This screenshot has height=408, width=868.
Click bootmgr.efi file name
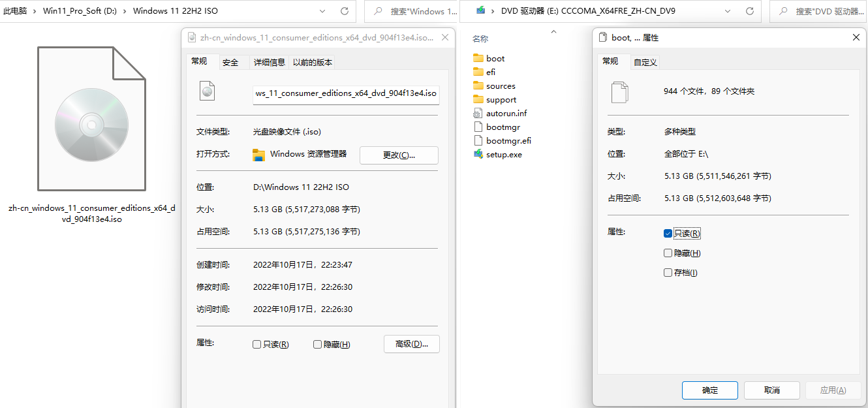click(508, 141)
